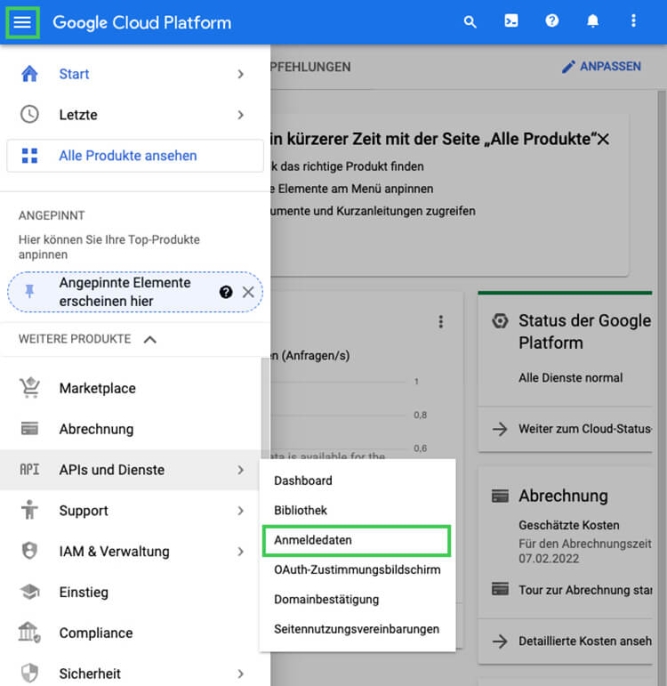Click the 'Alle Dienste normal' status text
Viewport: 667px width, 686px height.
[570, 378]
